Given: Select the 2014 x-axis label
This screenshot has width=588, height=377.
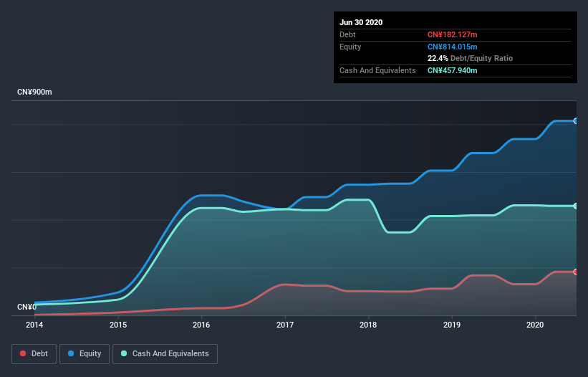Looking at the screenshot, I should tap(34, 325).
